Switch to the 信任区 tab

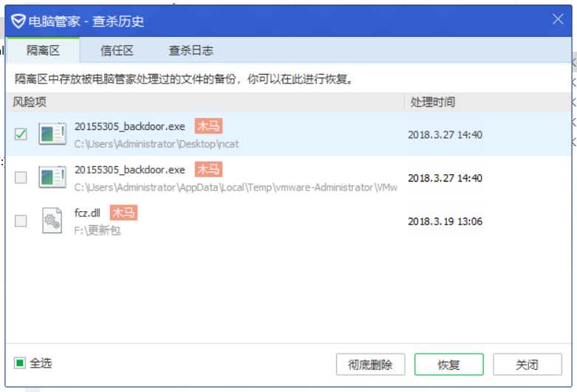pyautogui.click(x=117, y=50)
